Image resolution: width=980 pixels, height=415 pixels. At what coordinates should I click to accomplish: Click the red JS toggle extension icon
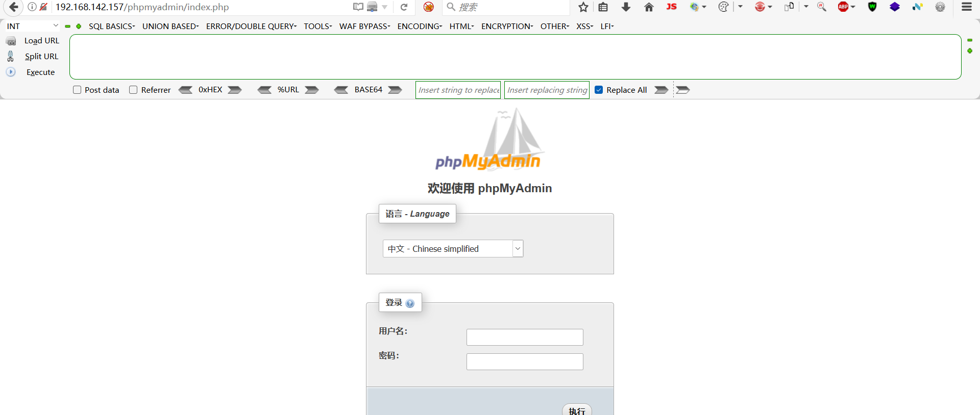tap(672, 7)
